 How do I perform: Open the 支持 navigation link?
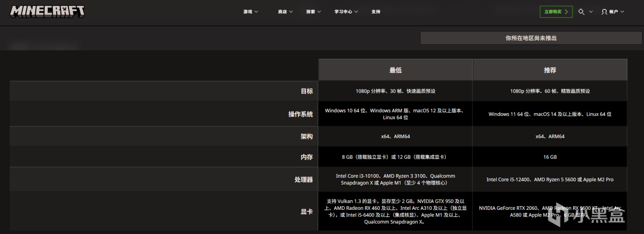(x=376, y=12)
